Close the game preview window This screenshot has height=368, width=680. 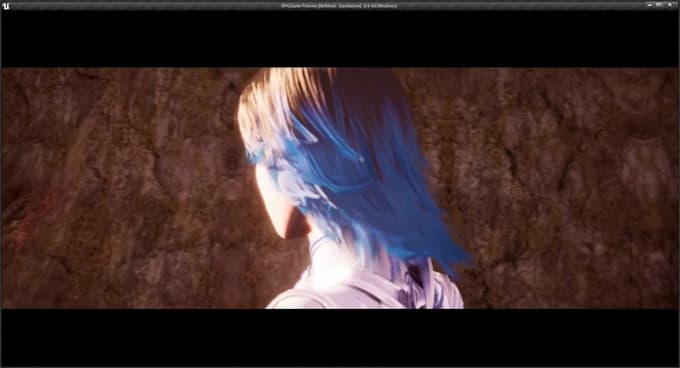[x=670, y=5]
